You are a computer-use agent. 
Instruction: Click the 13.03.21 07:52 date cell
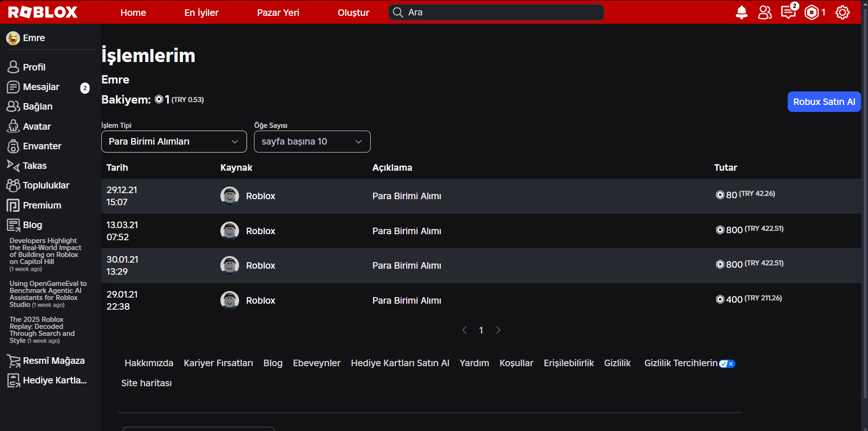(x=122, y=231)
